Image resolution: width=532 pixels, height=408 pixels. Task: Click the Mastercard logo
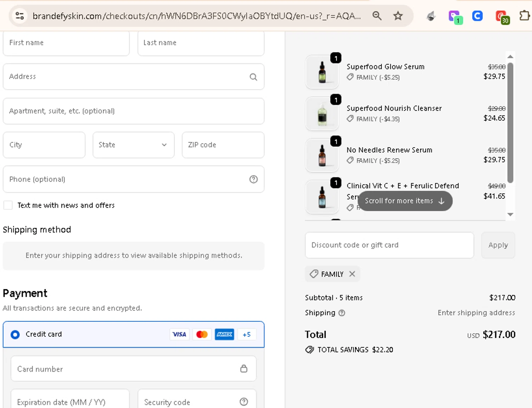point(202,334)
